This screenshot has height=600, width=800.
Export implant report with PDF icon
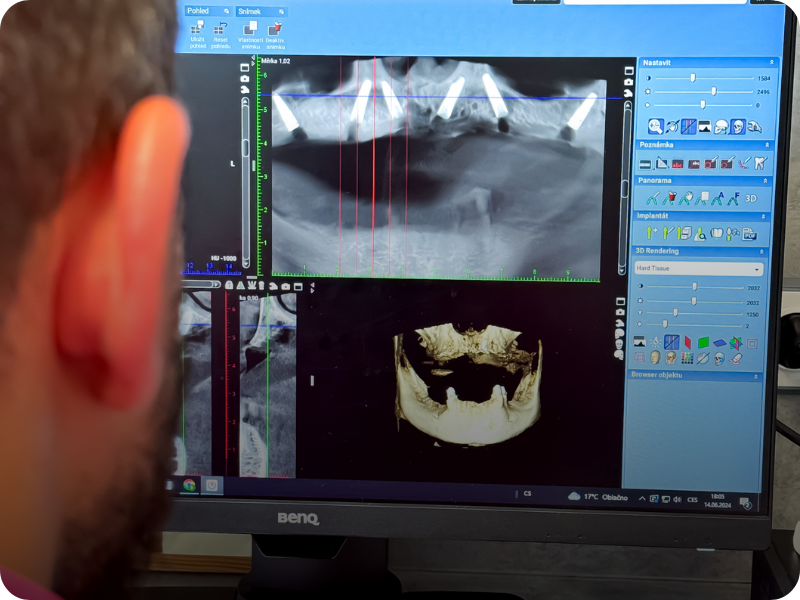pyautogui.click(x=749, y=234)
